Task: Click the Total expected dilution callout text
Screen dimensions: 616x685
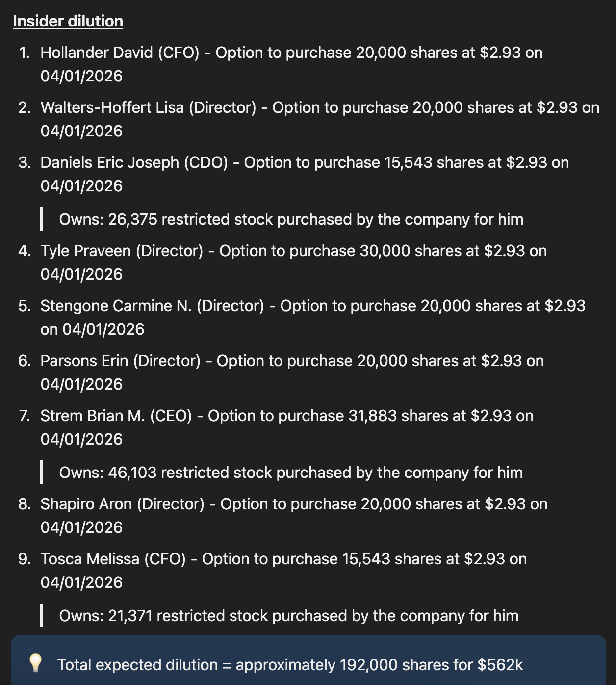Action: pos(290,665)
